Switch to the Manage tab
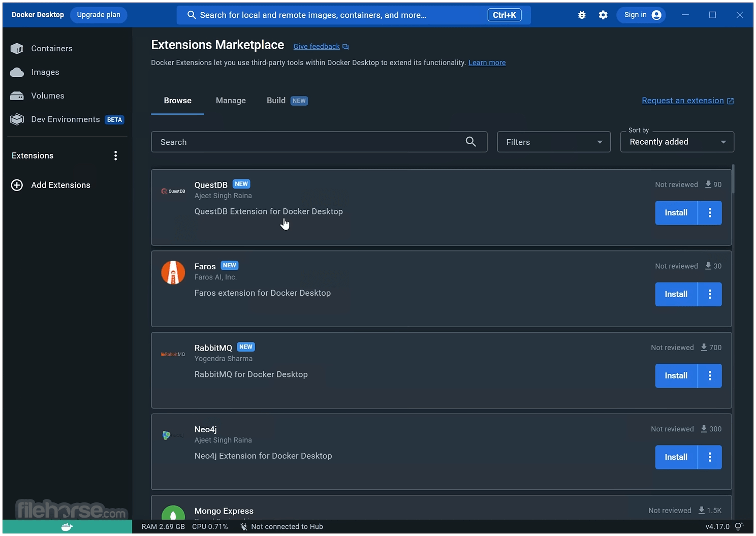The height and width of the screenshot is (536, 756). pyautogui.click(x=231, y=101)
